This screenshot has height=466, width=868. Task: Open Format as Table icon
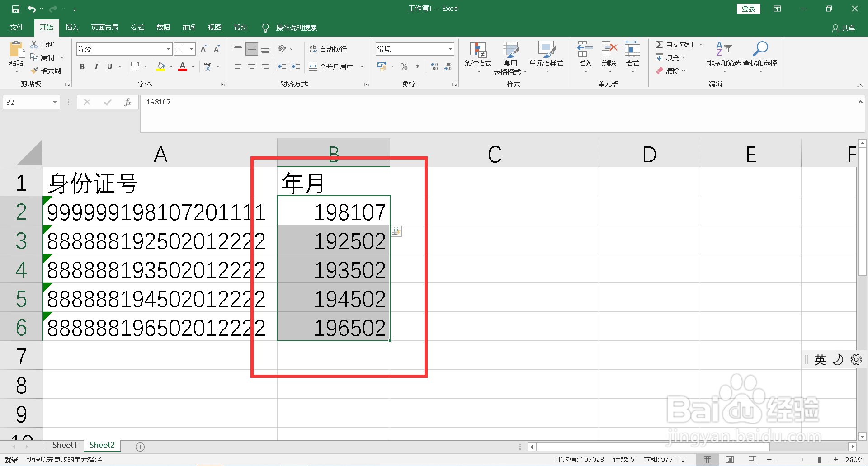pos(510,51)
